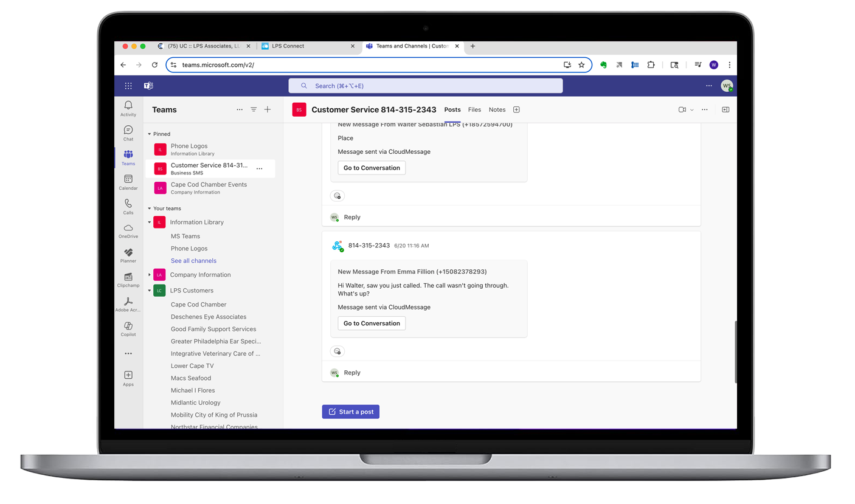The height and width of the screenshot is (504, 855).
Task: Collapse the Pinned section
Action: pos(150,134)
